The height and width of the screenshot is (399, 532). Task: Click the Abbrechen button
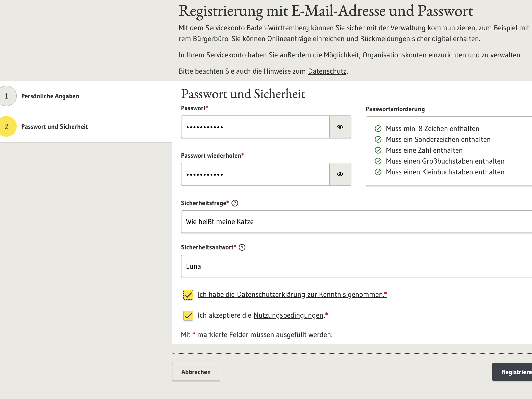tap(196, 372)
